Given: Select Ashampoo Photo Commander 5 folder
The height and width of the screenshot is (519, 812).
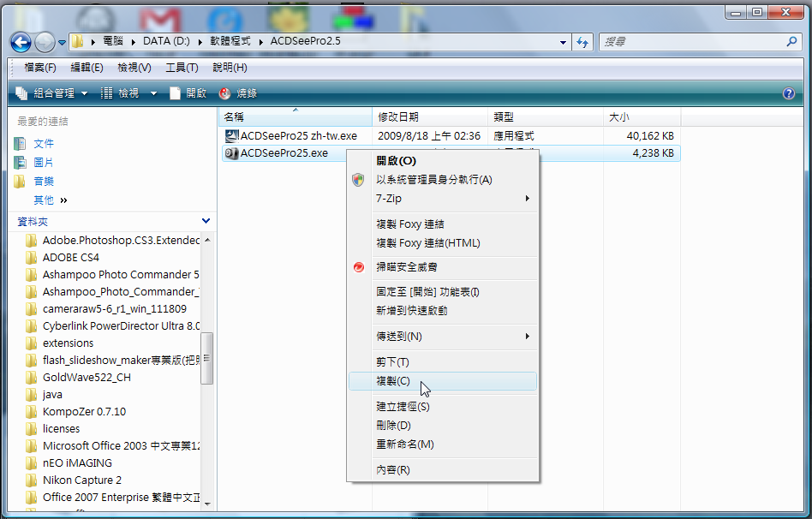Looking at the screenshot, I should point(112,275).
